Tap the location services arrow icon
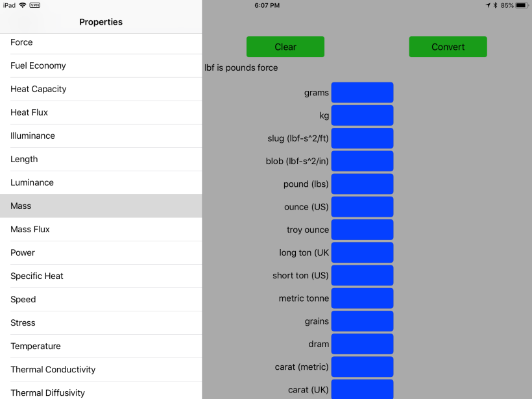 point(488,5)
